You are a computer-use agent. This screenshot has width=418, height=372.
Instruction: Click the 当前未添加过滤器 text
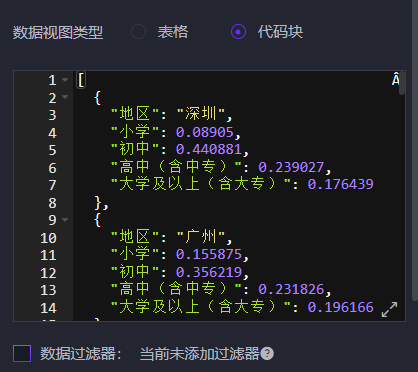[x=199, y=354]
